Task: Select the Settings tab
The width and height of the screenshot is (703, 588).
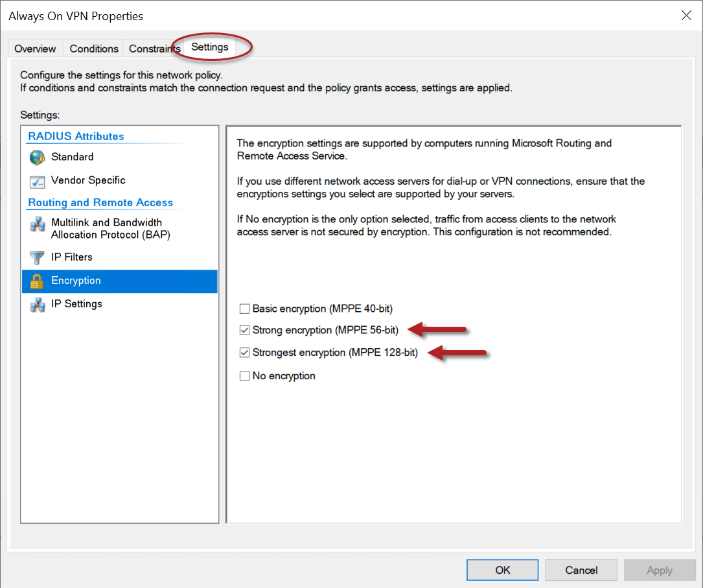Action: click(x=210, y=47)
